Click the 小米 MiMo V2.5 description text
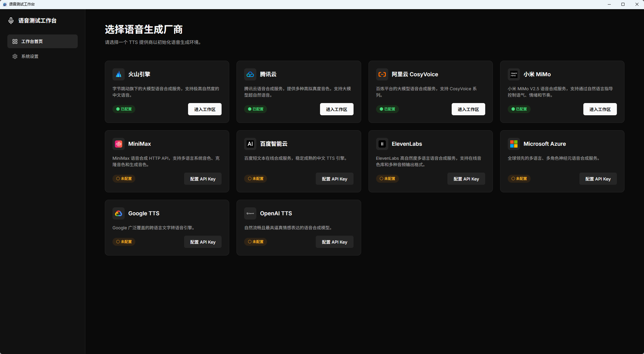This screenshot has width=644, height=354. 560,92
